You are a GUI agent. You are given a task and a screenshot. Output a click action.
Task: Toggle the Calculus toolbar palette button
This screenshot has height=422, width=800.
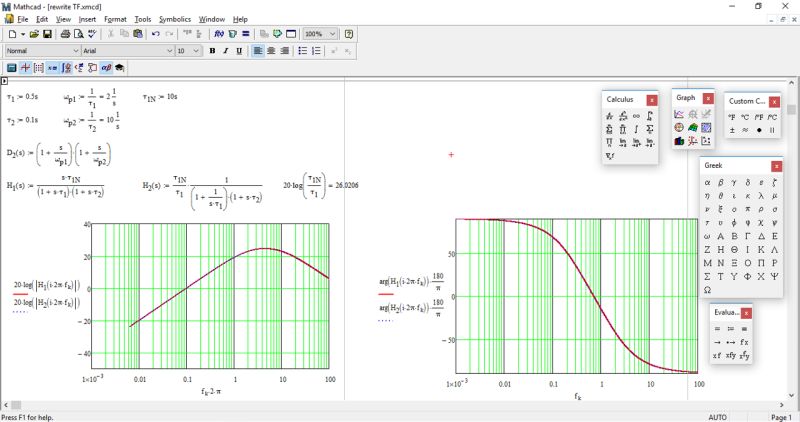tap(66, 68)
